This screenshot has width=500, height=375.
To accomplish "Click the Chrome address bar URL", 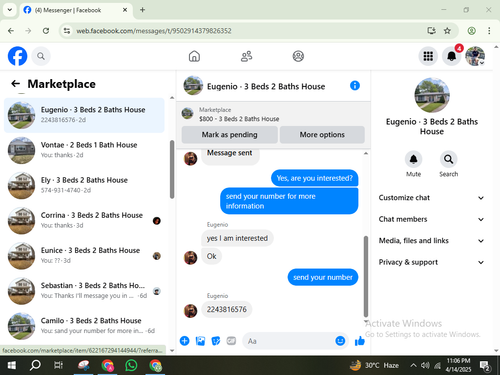I will (x=154, y=31).
